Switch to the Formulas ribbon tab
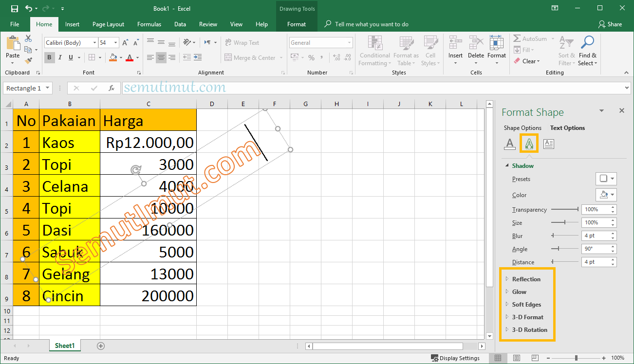 [x=149, y=24]
